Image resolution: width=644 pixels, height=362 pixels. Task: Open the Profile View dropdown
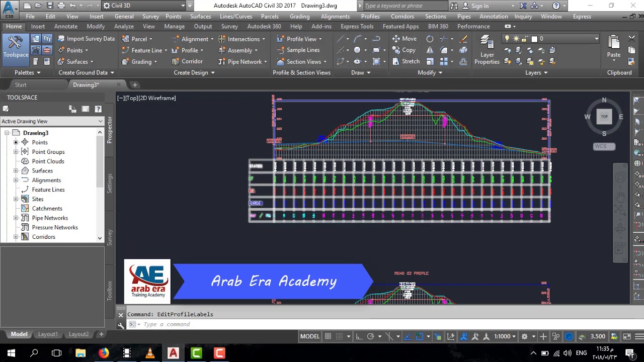click(299, 39)
